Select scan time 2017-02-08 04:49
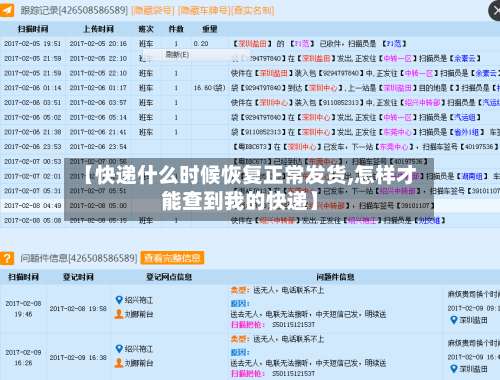Viewport: 500px width, 380px height. click(33, 205)
